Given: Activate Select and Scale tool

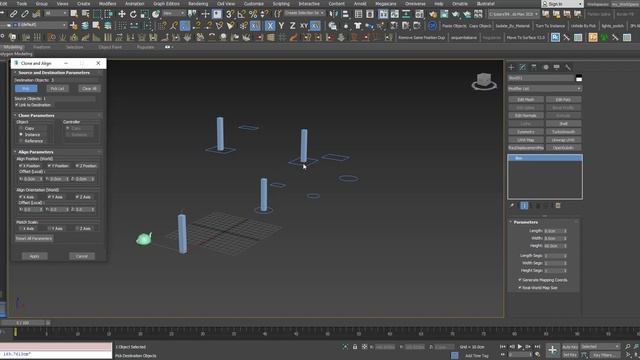Looking at the screenshot, I should pos(144,14).
